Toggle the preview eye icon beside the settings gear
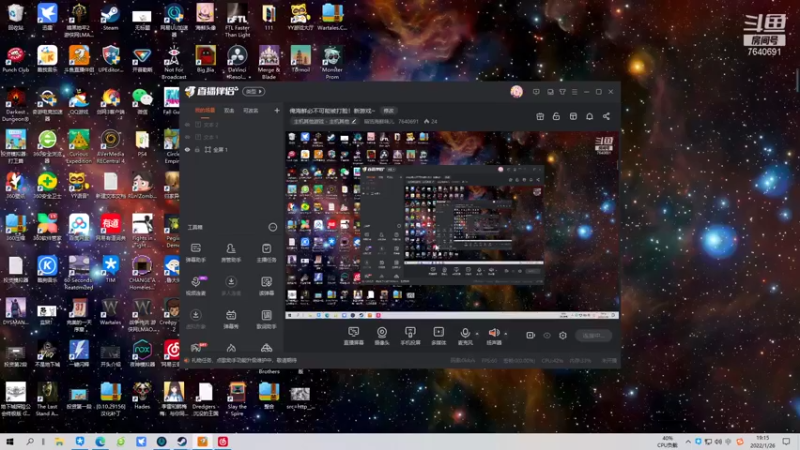Image resolution: width=800 pixels, height=450 pixels. (x=546, y=335)
